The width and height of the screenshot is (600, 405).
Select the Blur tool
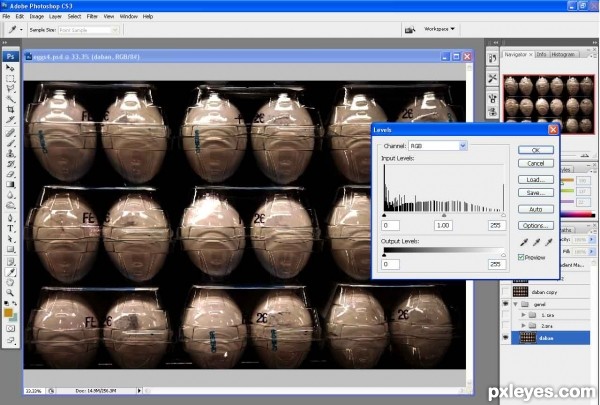[10, 195]
